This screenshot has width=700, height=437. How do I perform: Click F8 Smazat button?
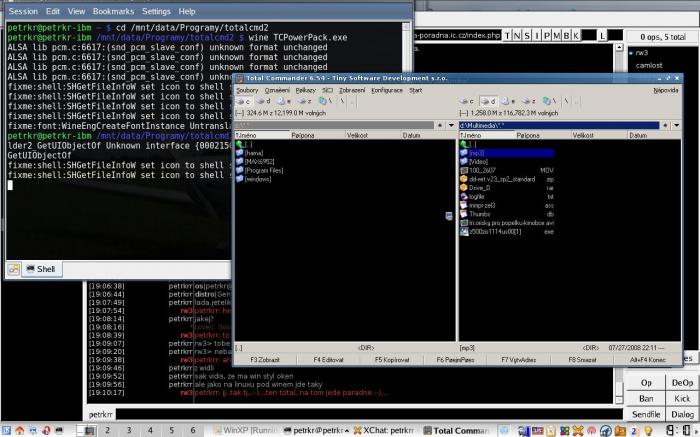[583, 360]
